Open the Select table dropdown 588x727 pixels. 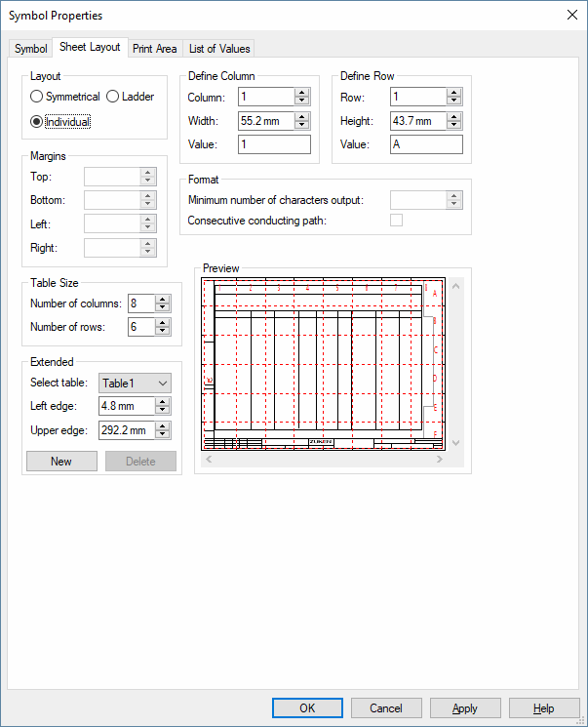tap(162, 384)
